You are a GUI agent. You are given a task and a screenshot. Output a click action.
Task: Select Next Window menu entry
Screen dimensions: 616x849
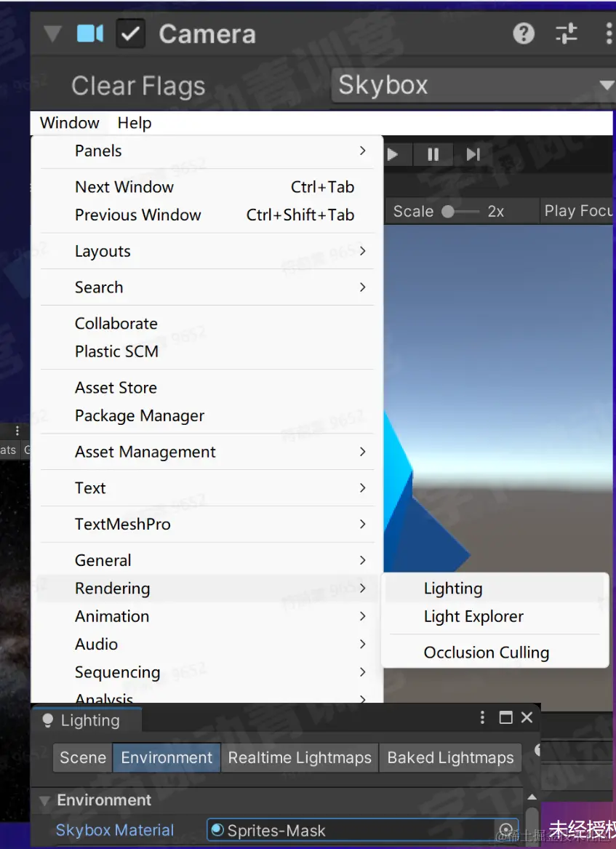207,187
